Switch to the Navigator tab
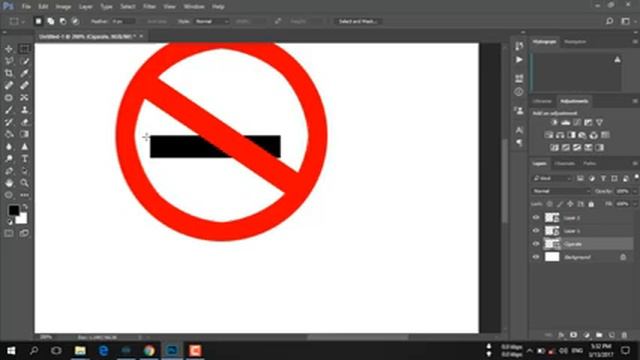This screenshot has width=640, height=360. pyautogui.click(x=575, y=42)
